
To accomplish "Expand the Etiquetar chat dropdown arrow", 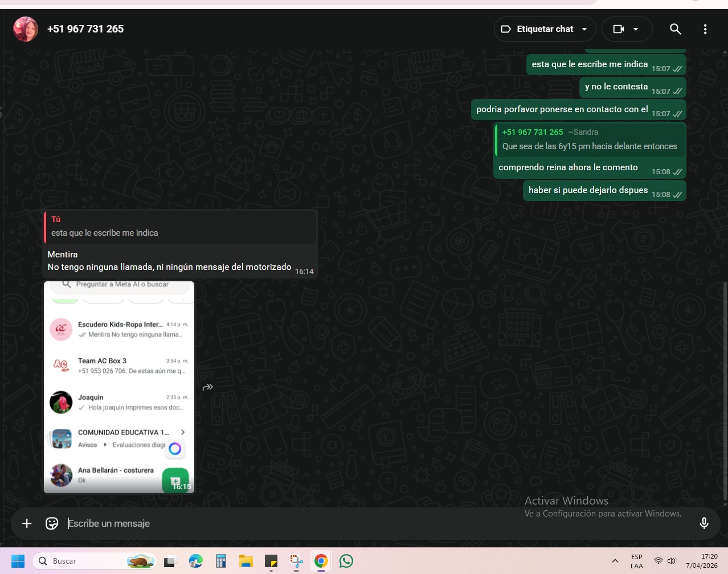I will click(584, 29).
